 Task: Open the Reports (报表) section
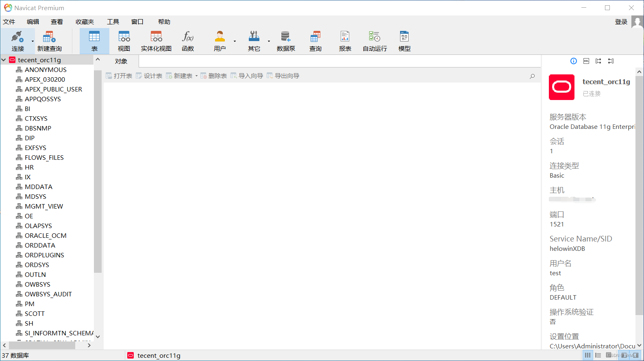345,41
